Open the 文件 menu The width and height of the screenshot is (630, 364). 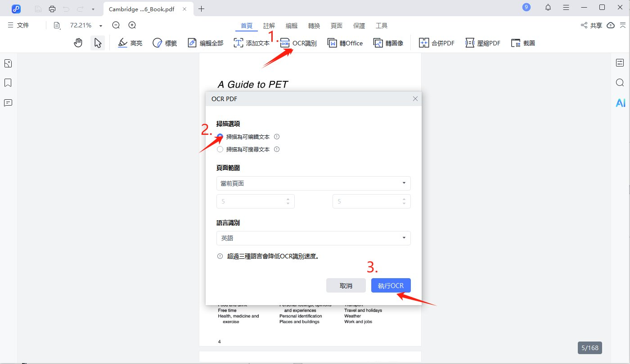18,25
